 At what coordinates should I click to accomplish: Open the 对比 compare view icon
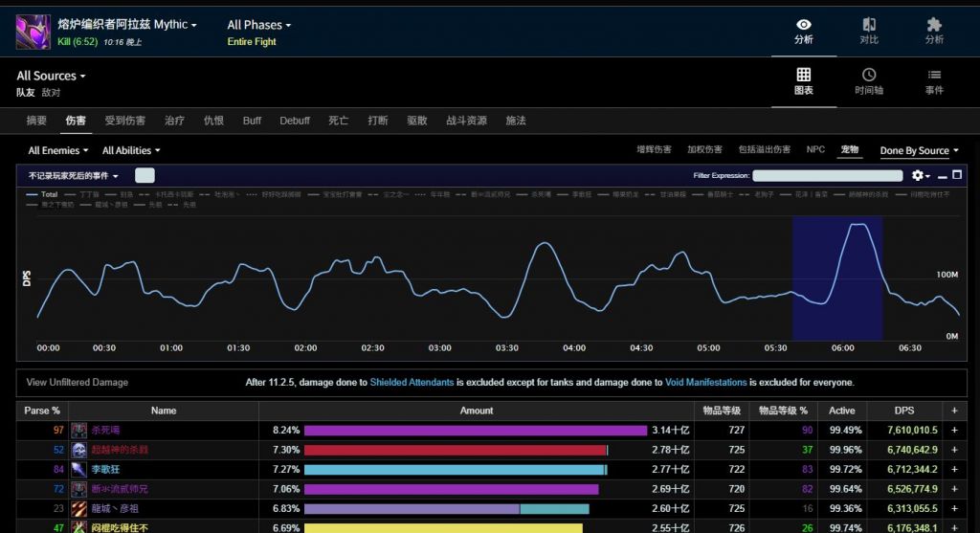(x=868, y=25)
